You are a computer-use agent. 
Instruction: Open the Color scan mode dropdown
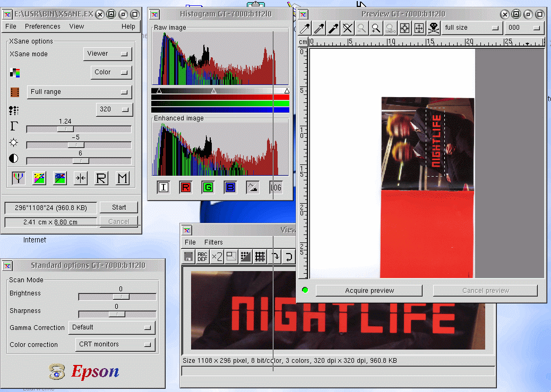tap(111, 72)
